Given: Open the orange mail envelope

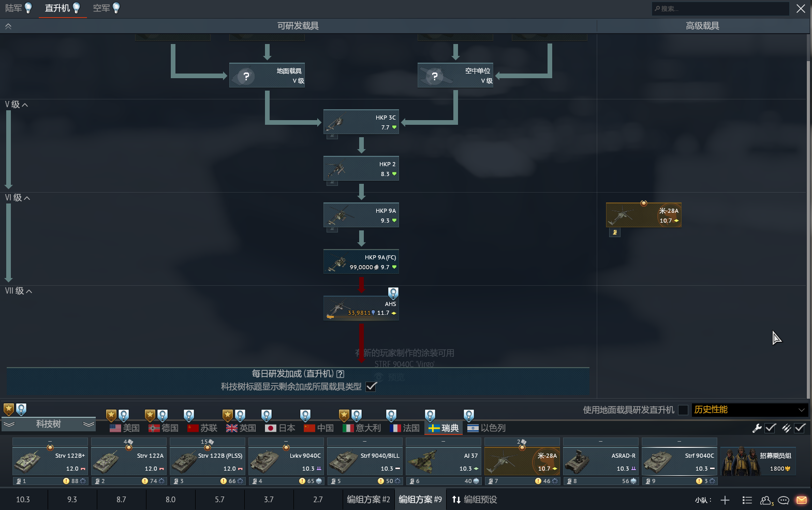Looking at the screenshot, I should tap(802, 500).
